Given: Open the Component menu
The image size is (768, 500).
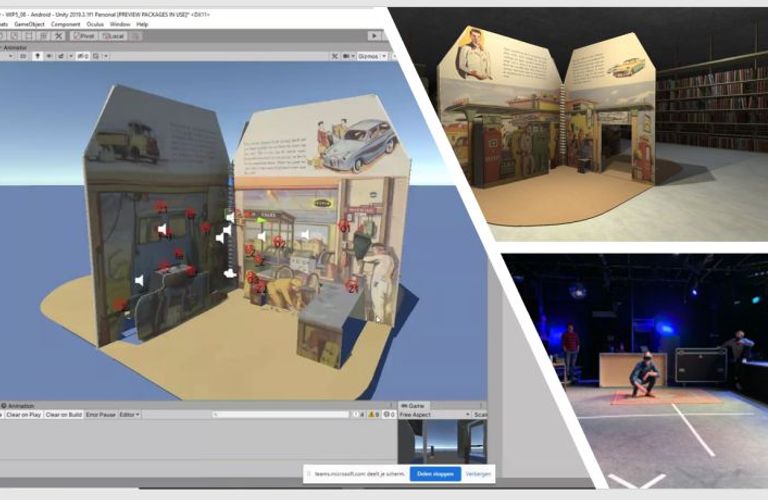Looking at the screenshot, I should (65, 24).
